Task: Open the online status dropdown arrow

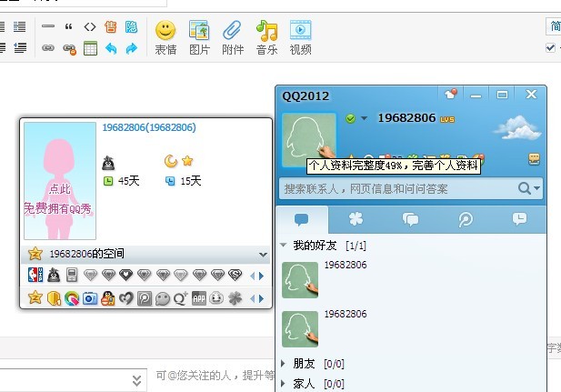Action: (x=365, y=118)
